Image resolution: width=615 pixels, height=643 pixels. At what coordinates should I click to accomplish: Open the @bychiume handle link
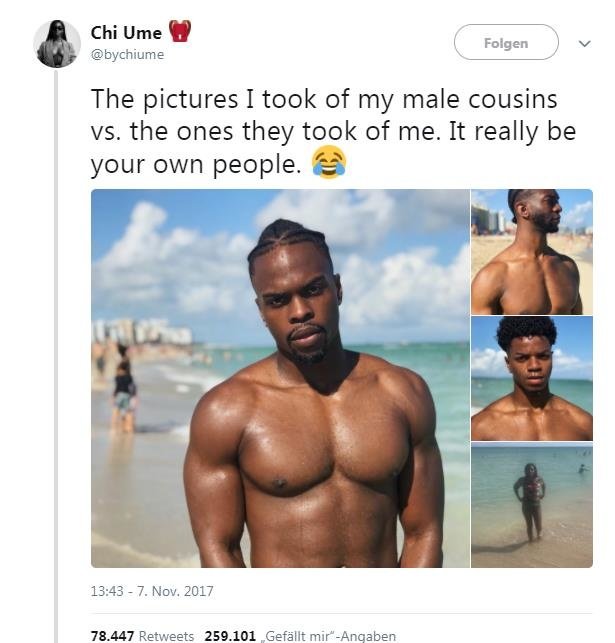click(127, 55)
